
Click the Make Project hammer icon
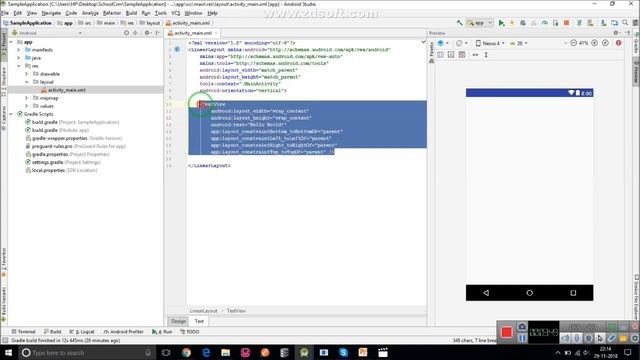pyautogui.click(x=460, y=23)
